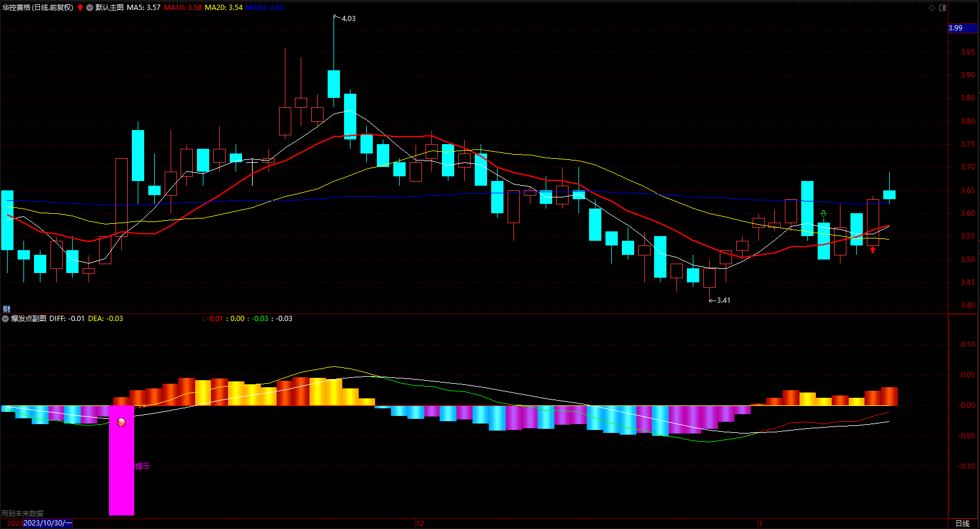Click the 4.03 high price label
Viewport: 980px width, 529px height.
[349, 19]
